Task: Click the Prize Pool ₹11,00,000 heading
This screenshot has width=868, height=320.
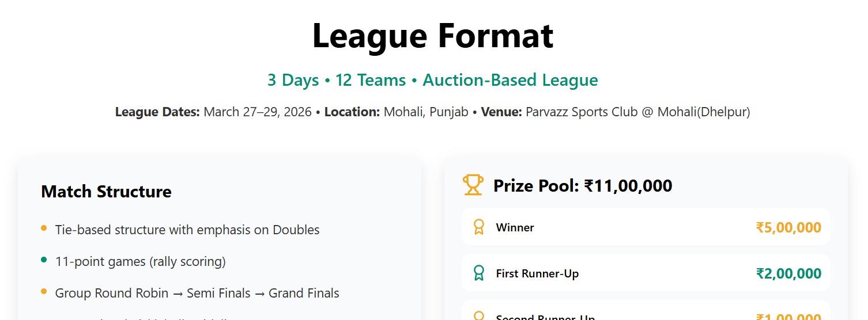Action: pos(583,186)
